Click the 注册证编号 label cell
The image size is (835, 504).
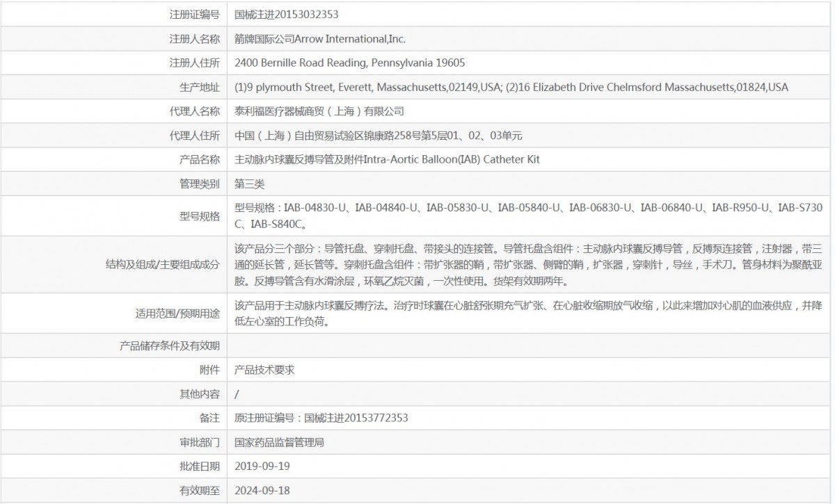195,14
